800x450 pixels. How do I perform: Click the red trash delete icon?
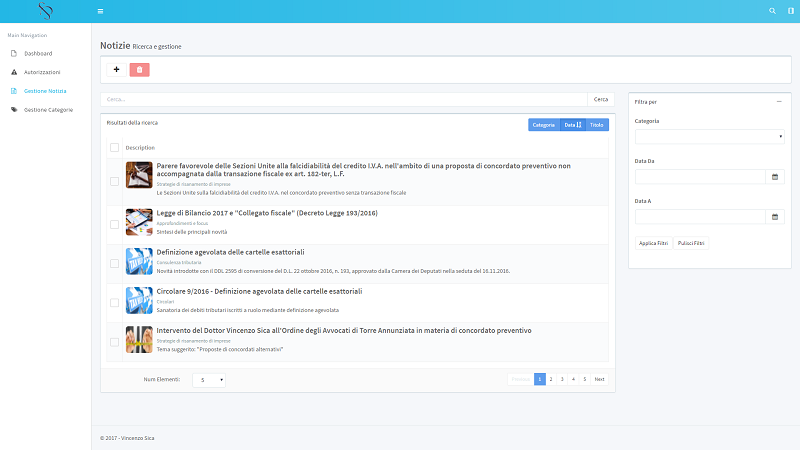coord(139,69)
